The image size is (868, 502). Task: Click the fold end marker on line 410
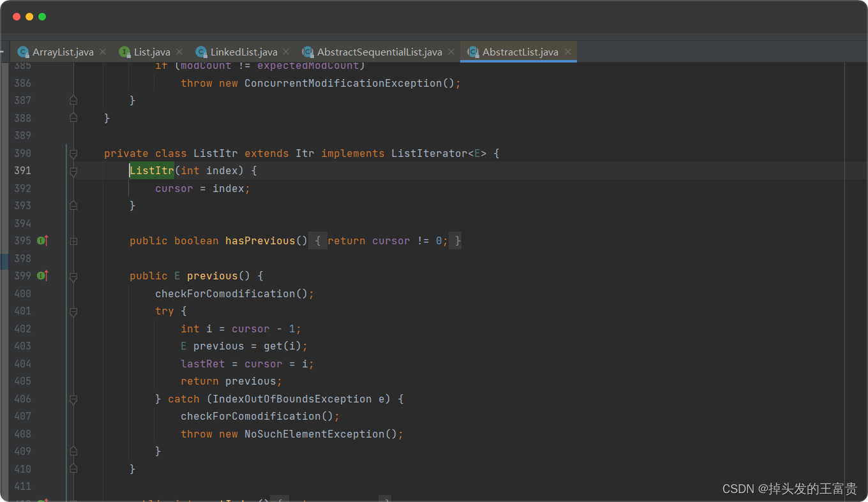click(73, 468)
